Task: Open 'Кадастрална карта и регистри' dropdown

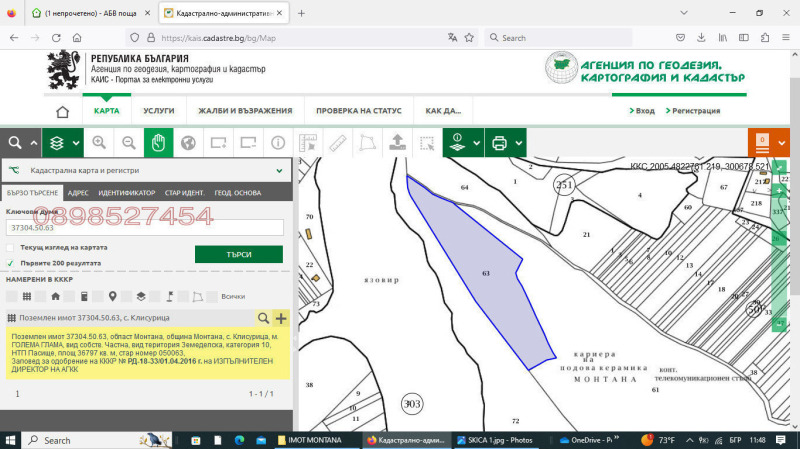Action: [146, 171]
